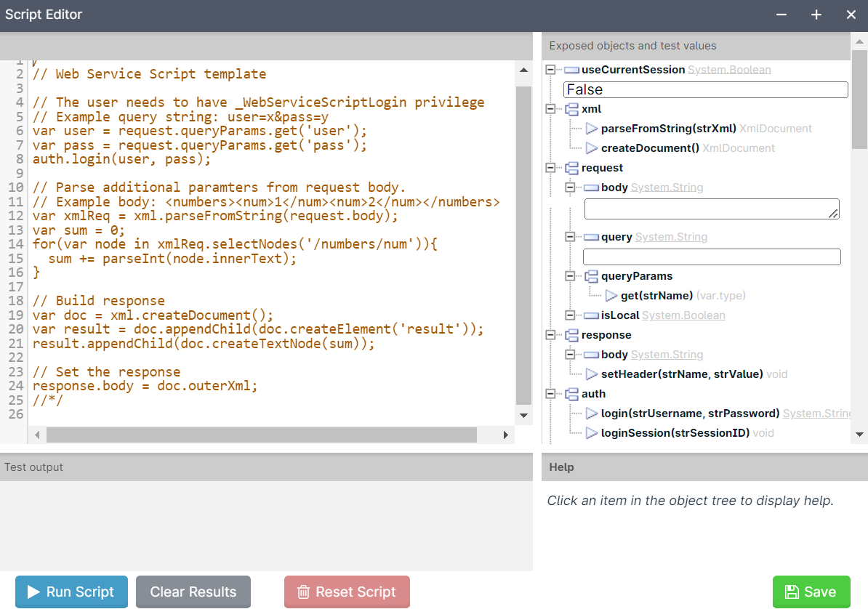Click the code editor scroll right arrow

505,435
